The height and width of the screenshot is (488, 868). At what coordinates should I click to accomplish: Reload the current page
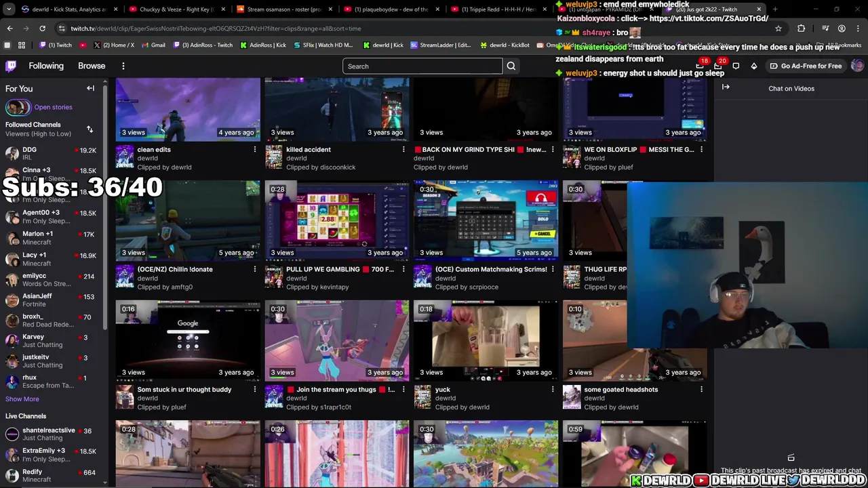(42, 28)
